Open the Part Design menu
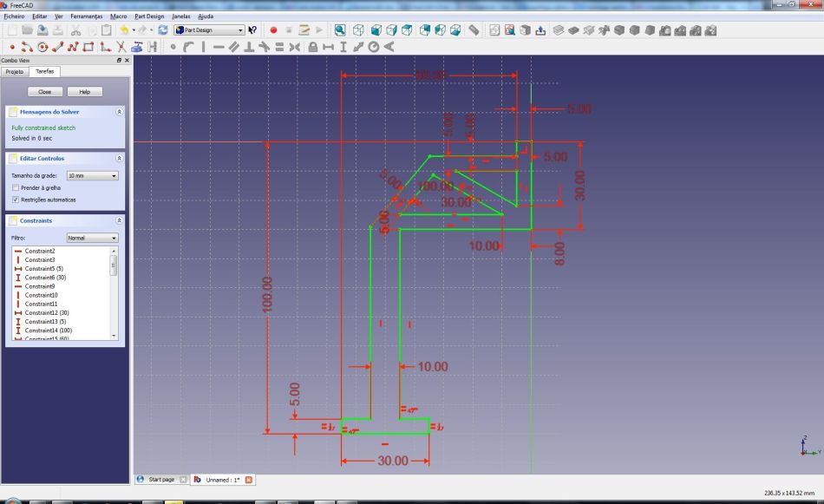This screenshot has height=504, width=824. (149, 16)
